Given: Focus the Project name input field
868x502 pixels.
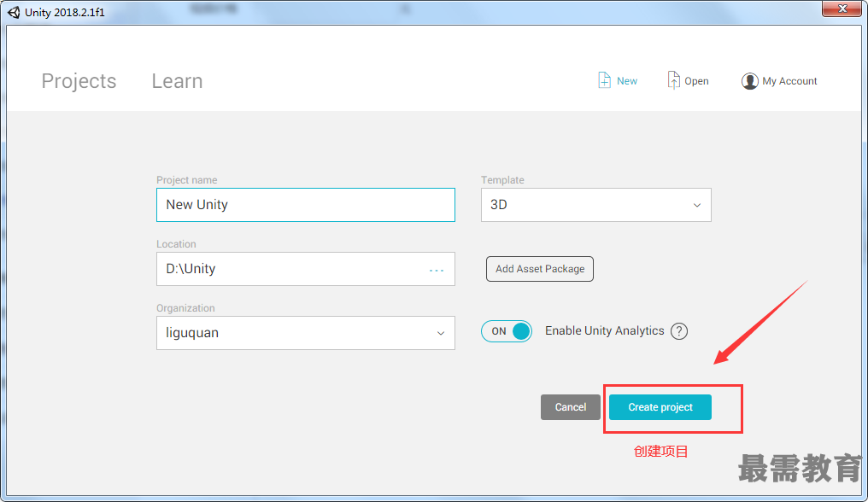Looking at the screenshot, I should tap(306, 205).
